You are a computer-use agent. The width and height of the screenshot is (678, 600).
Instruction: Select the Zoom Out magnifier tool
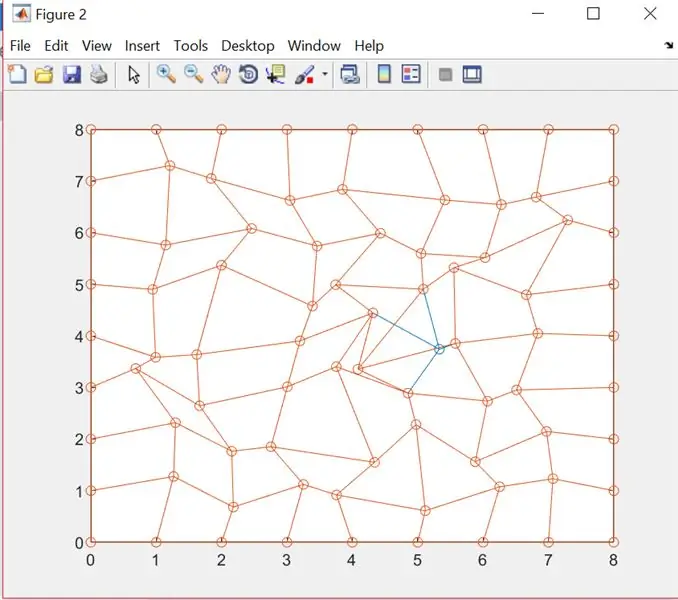click(193, 74)
